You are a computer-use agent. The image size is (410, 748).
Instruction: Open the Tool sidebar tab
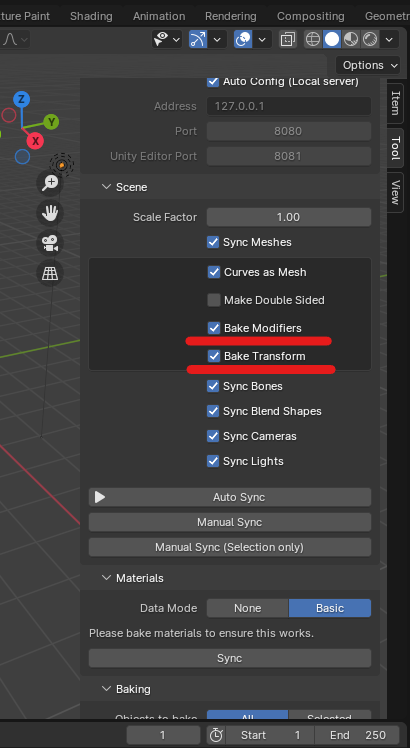point(395,148)
